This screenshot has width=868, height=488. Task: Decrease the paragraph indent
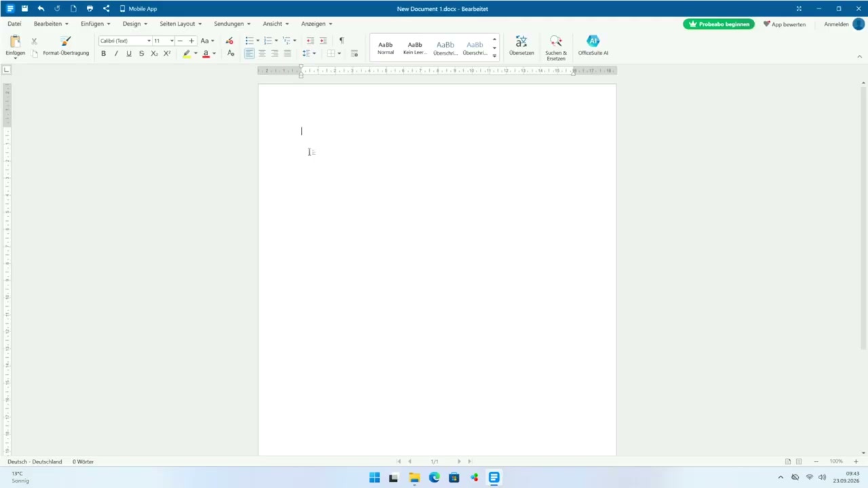(311, 41)
